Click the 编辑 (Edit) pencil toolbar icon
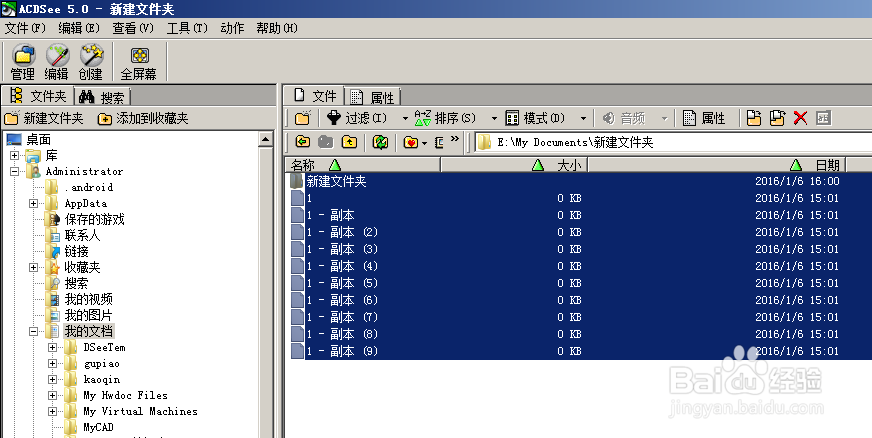The width and height of the screenshot is (872, 438). 57,62
